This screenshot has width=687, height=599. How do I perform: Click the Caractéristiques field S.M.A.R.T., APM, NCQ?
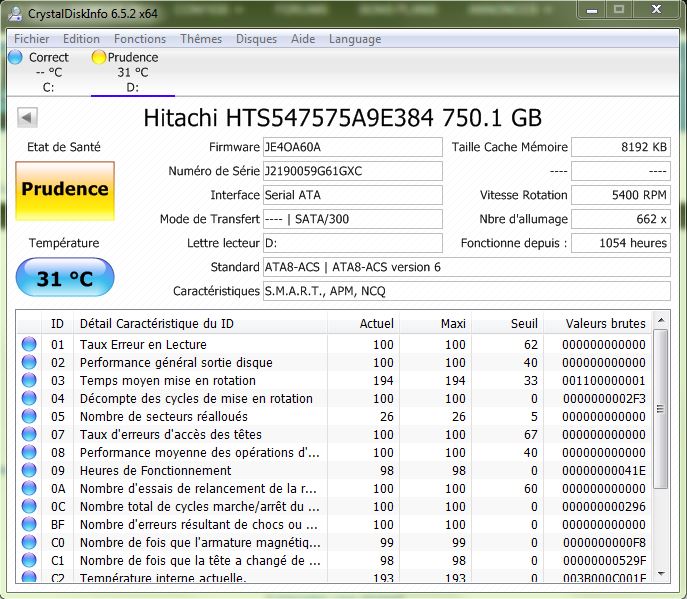(467, 291)
